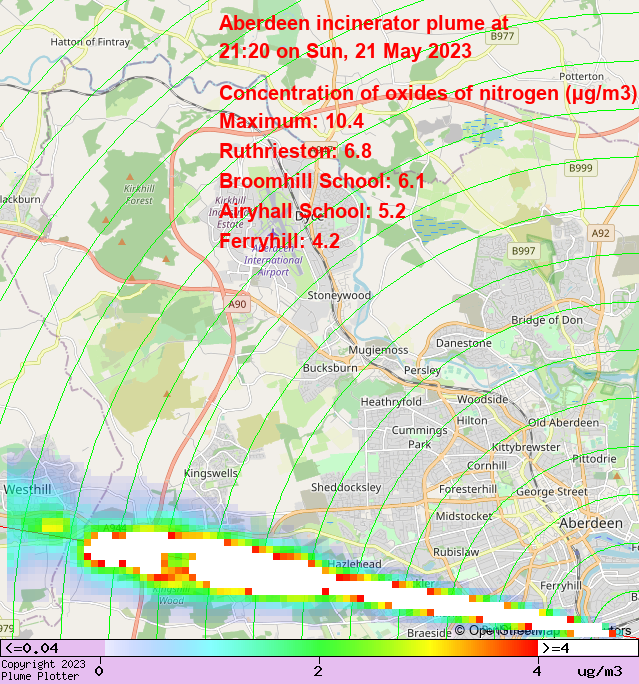
Task: Click the green midpoint of the colour scale
Action: 321,648
